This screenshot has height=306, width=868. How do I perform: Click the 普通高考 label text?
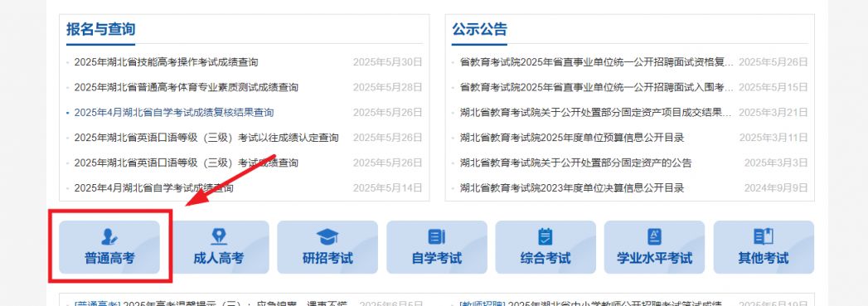point(109,259)
